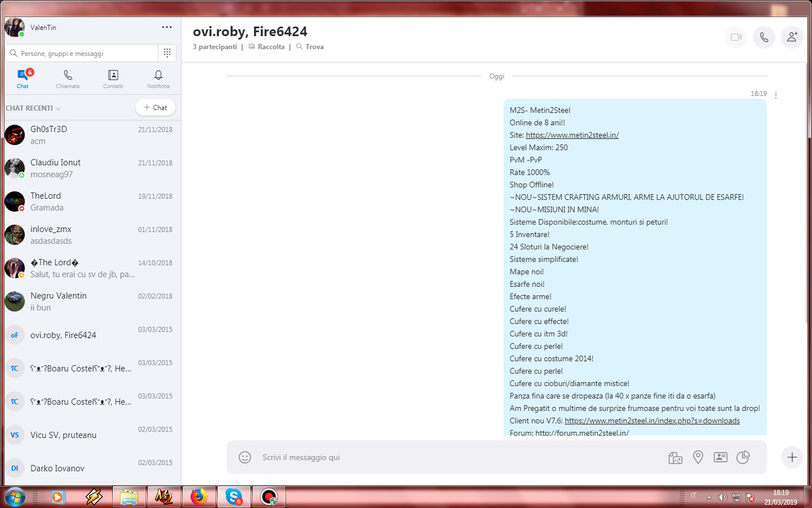Click the Negru Valentin avatar picture
Image resolution: width=812 pixels, height=508 pixels.
15,301
